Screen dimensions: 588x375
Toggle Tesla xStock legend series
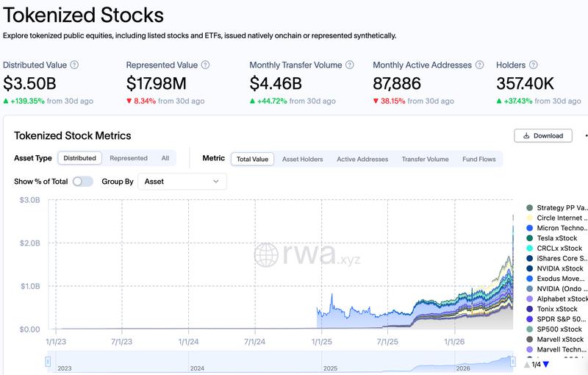point(552,238)
